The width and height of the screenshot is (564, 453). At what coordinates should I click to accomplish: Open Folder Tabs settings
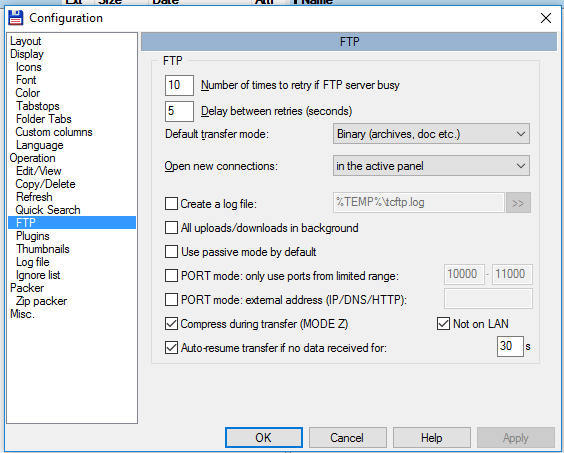point(44,119)
